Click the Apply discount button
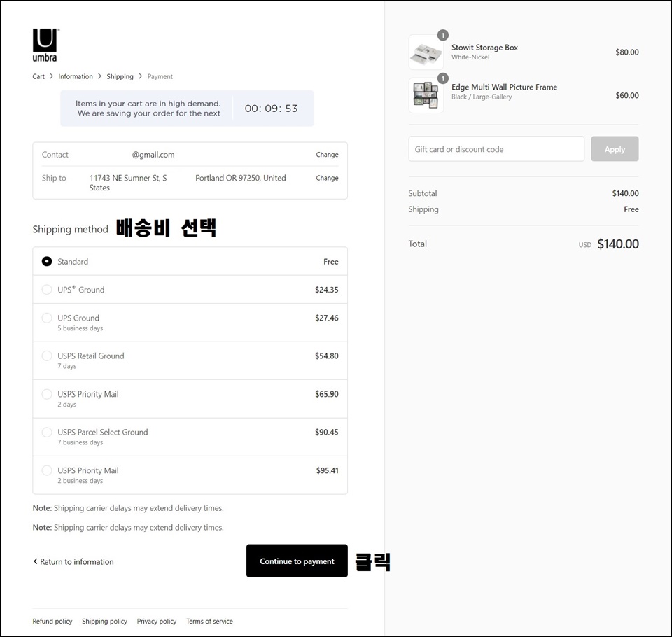 (x=615, y=148)
